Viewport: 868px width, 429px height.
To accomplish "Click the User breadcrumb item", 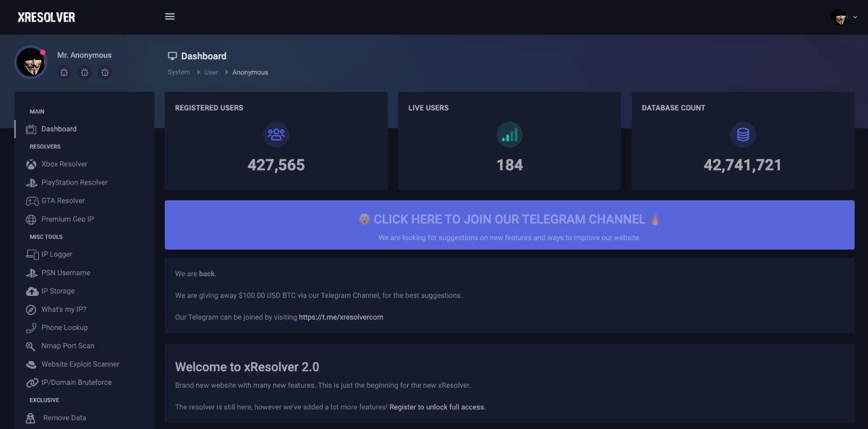I will [211, 72].
